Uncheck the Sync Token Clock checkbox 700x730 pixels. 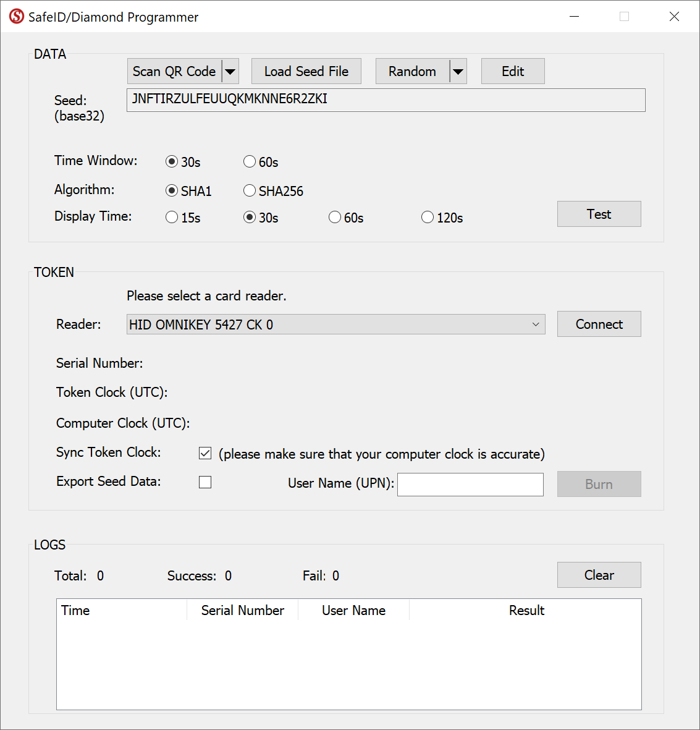[x=205, y=454]
